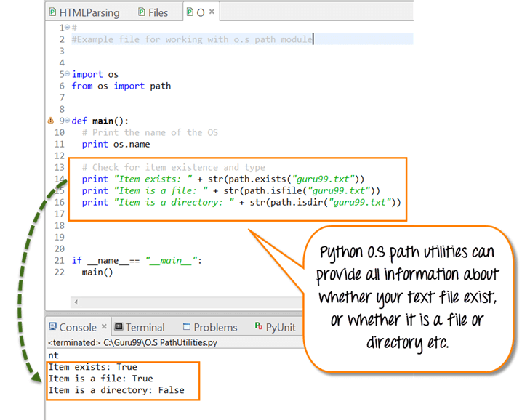This screenshot has width=522, height=420.
Task: Click the 'from os import path' line
Action: [121, 86]
